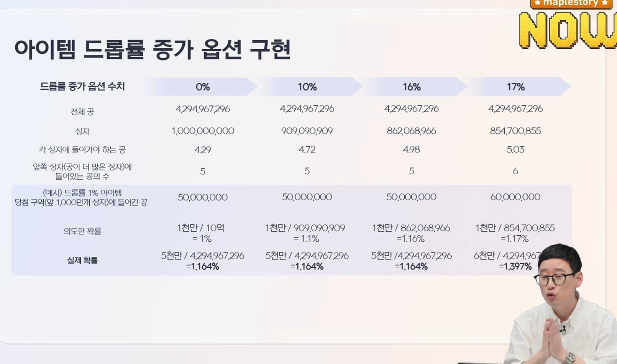Click the =1.397% actual probability result

515,266
